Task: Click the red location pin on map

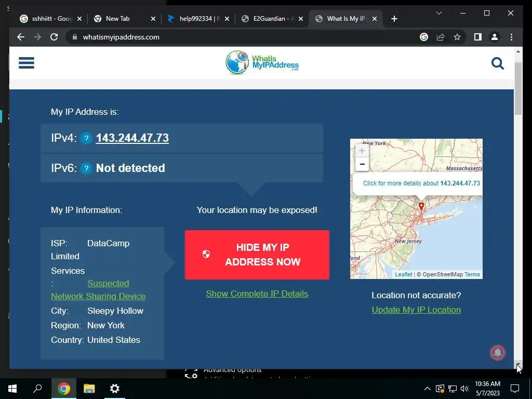Action: coord(421,206)
